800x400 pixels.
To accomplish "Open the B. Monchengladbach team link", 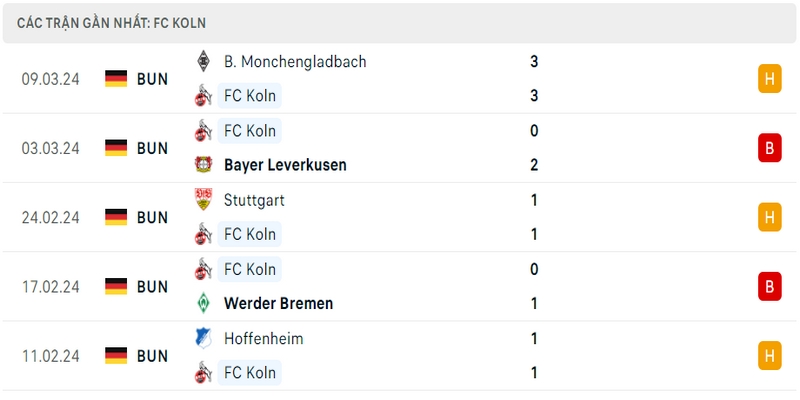I will click(295, 62).
